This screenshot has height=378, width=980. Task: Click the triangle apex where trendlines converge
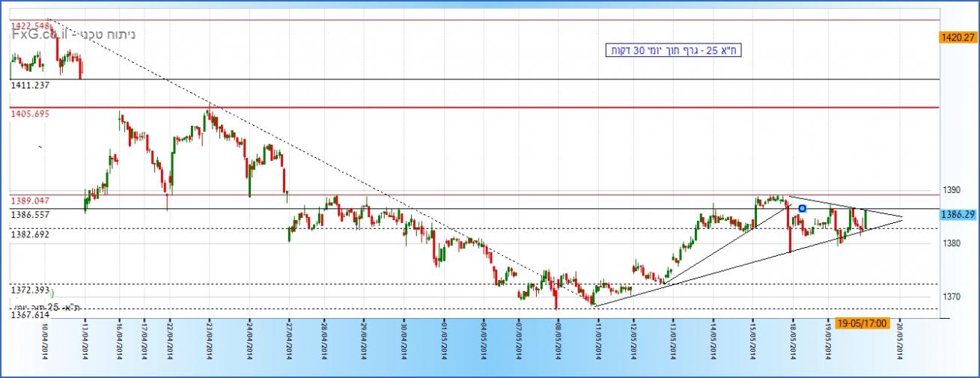903,218
